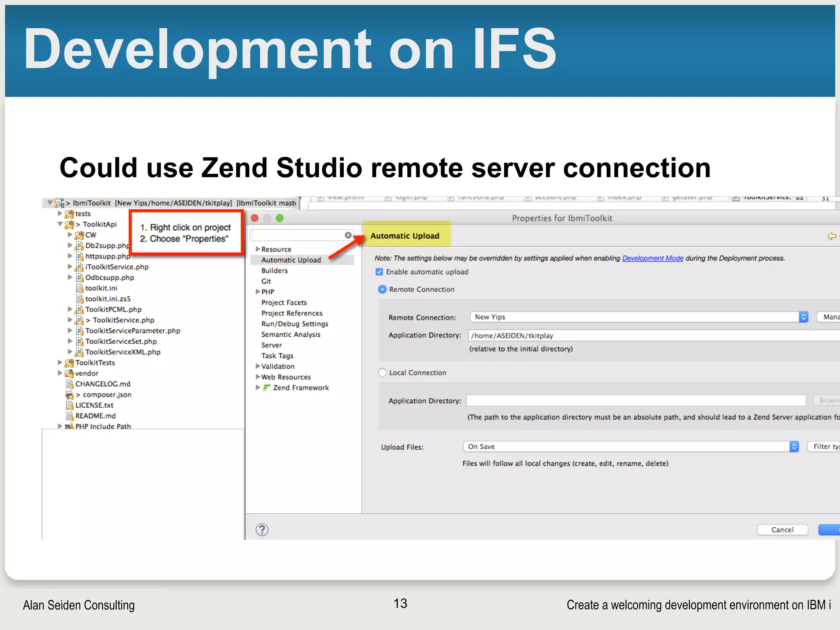840x630 pixels.
Task: Toggle Enable automatic upload checkbox
Action: [x=379, y=272]
